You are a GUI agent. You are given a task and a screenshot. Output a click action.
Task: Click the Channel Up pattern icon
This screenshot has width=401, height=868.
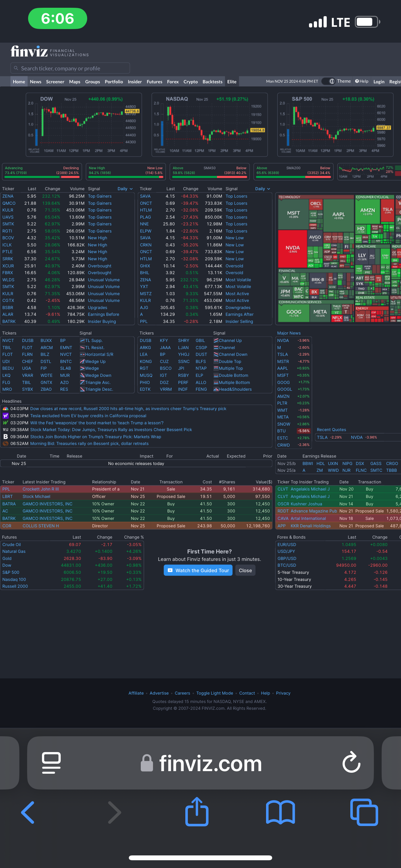click(216, 341)
